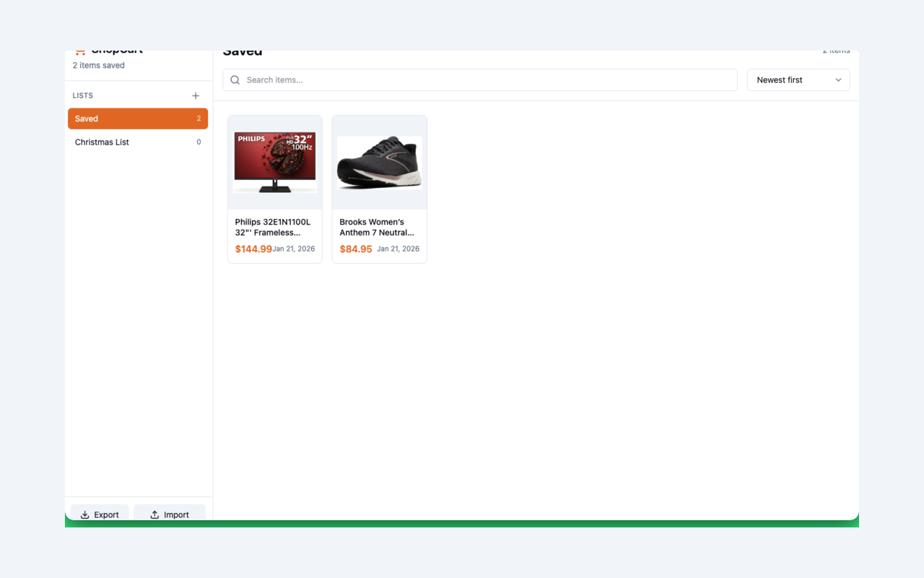Click the download icon on Export button
The width and height of the screenshot is (924, 578).
click(85, 514)
